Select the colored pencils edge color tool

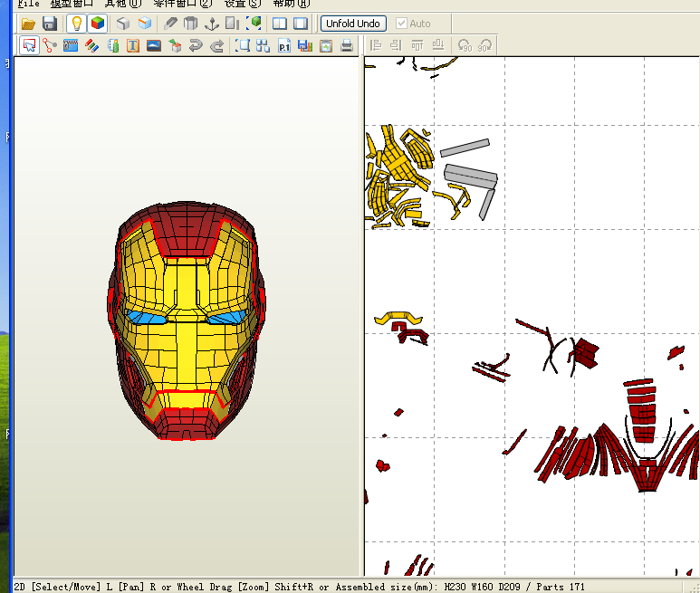tap(91, 45)
